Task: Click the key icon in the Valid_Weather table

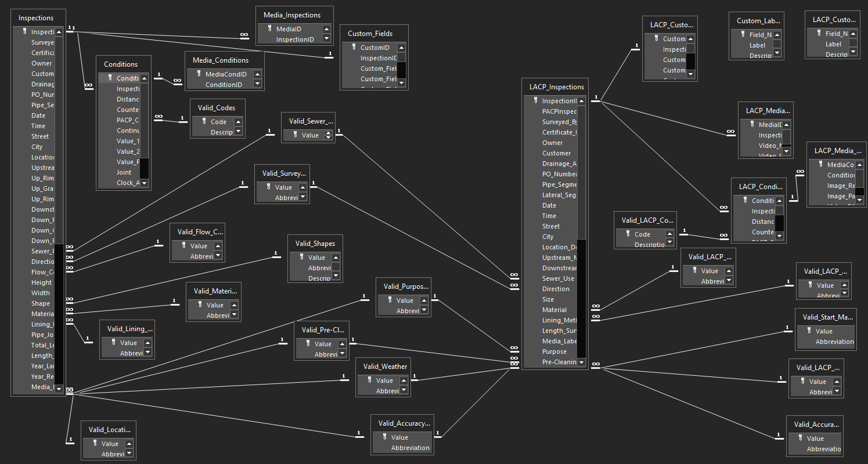Action: coord(370,380)
